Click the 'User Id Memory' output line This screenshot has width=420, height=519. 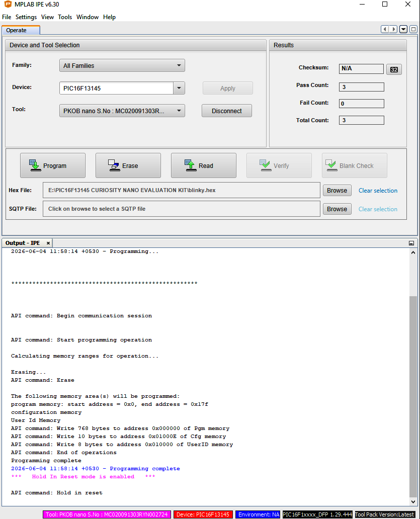(36, 420)
